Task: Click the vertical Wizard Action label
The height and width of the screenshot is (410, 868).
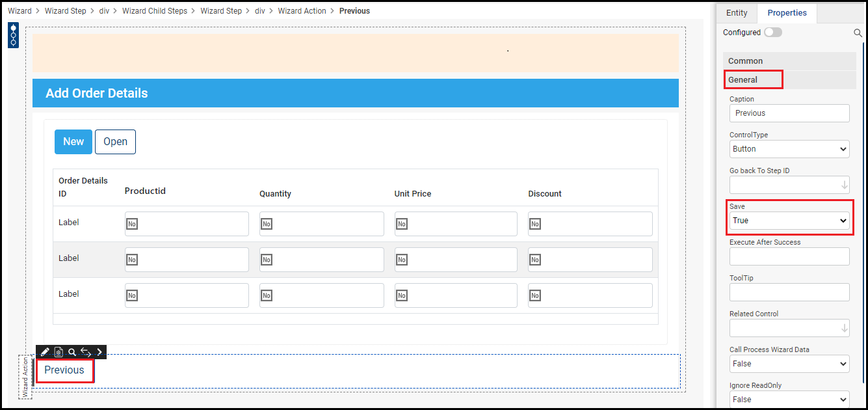Action: point(25,377)
